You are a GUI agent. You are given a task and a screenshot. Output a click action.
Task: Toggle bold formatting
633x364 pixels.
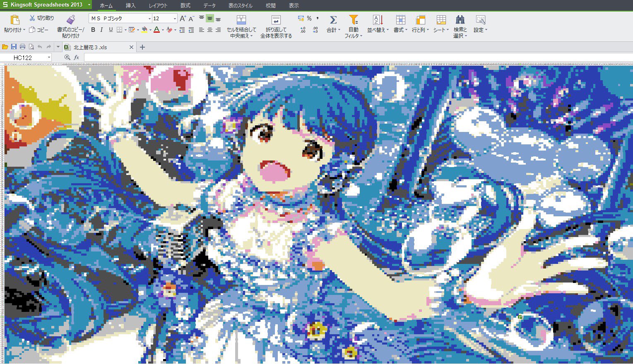[x=93, y=30]
